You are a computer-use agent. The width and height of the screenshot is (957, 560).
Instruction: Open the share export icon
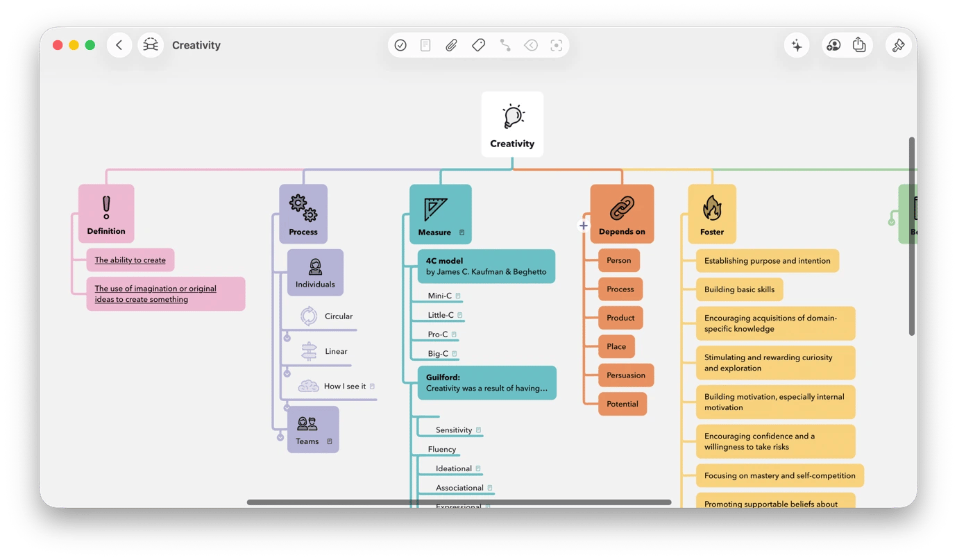click(x=859, y=44)
